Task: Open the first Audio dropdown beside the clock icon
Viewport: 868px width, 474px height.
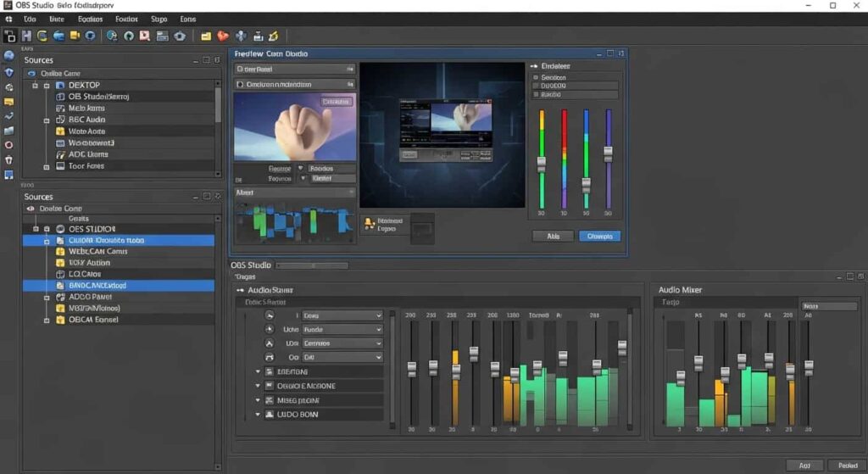Action: pyautogui.click(x=342, y=315)
